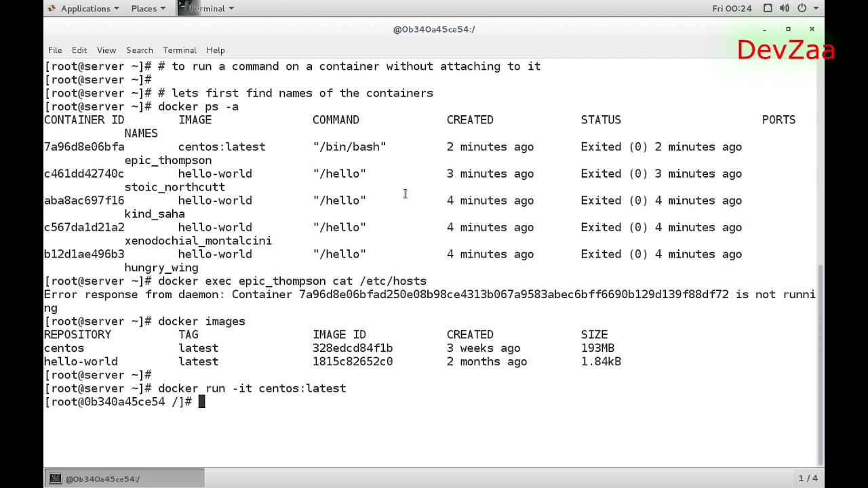Click the volume speaker icon
This screenshot has height=488, width=868.
785,8
